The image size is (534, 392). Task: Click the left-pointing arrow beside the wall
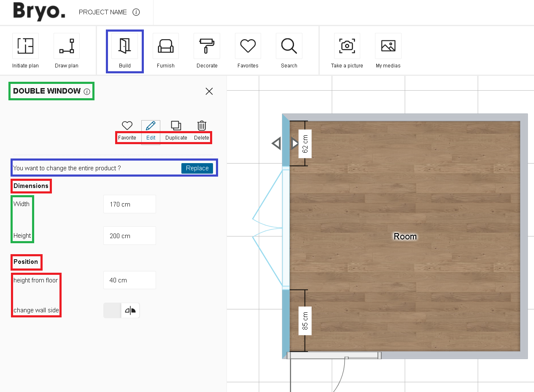click(x=276, y=144)
